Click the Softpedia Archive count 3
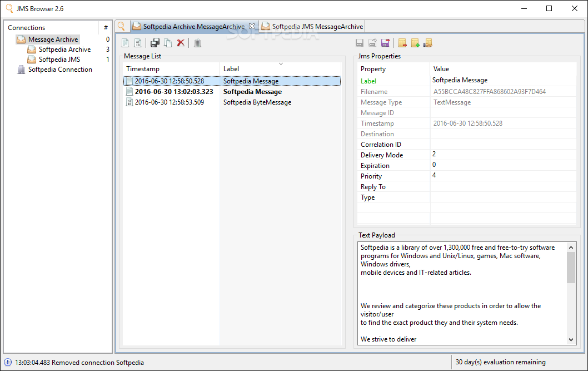The width and height of the screenshot is (588, 371). click(x=108, y=50)
